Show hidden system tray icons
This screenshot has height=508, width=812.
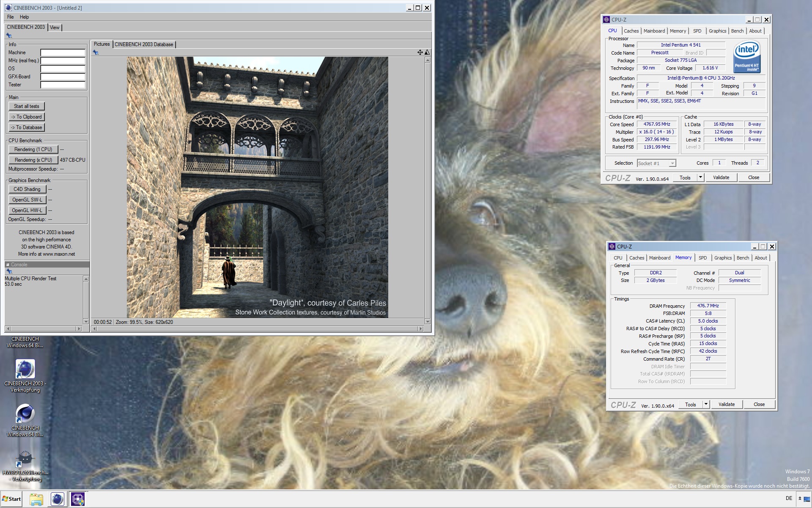point(800,499)
